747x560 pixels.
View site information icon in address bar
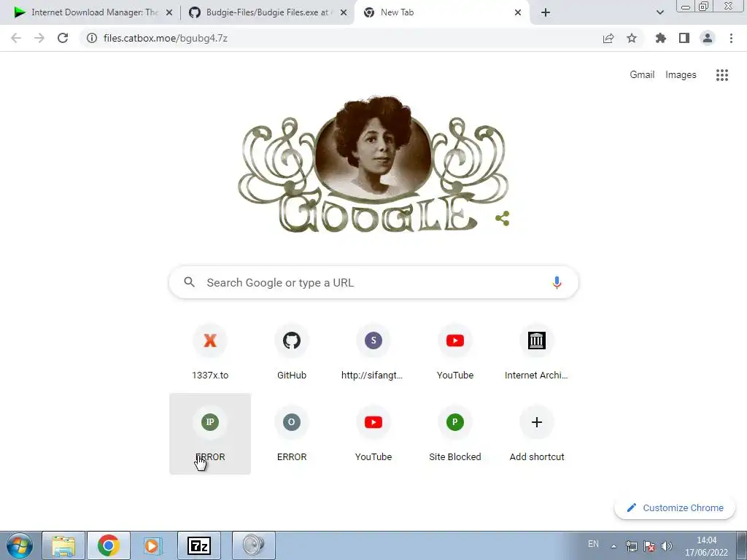click(92, 38)
